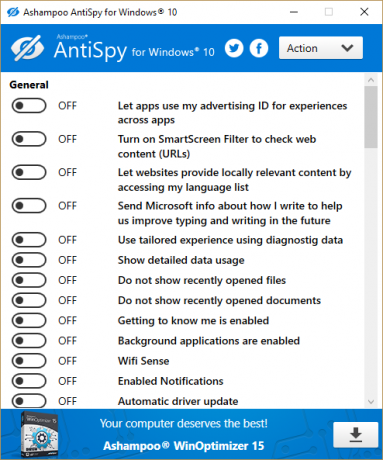Viewport: 383px width, 460px height.
Task: Open the Facebook share icon
Action: coord(259,49)
